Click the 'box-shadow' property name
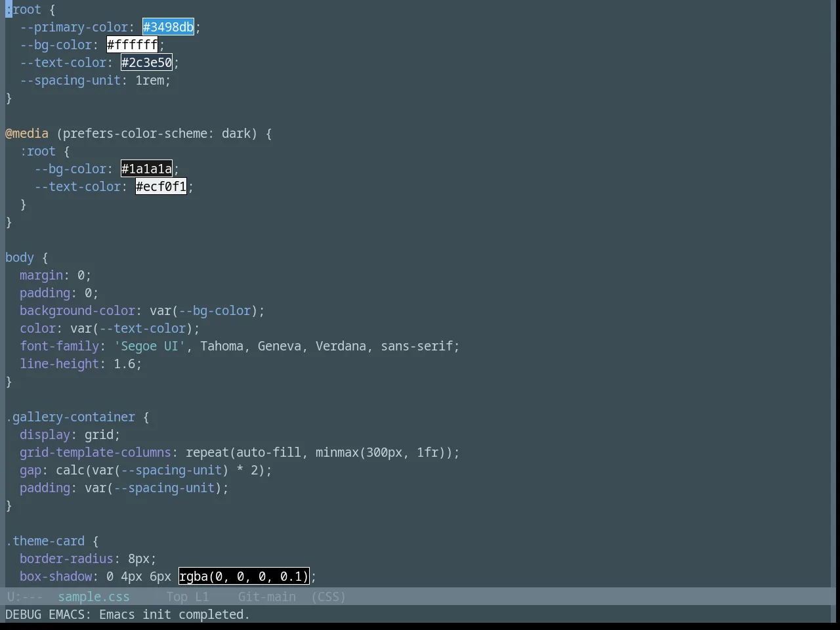 (x=56, y=576)
